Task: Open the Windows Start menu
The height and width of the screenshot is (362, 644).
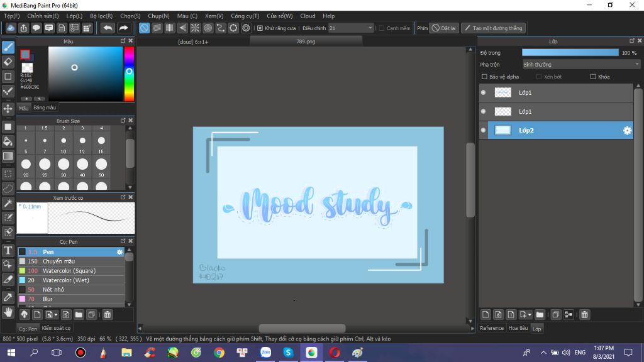Action: (x=11, y=353)
